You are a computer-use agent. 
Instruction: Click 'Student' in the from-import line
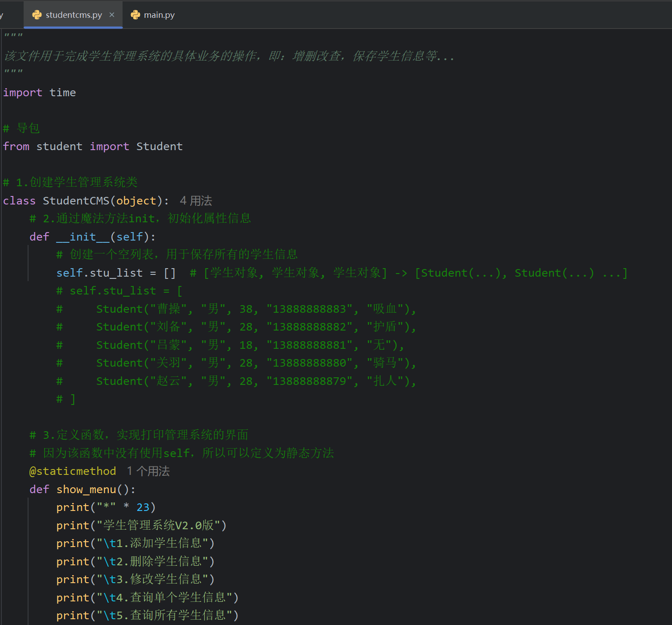160,147
